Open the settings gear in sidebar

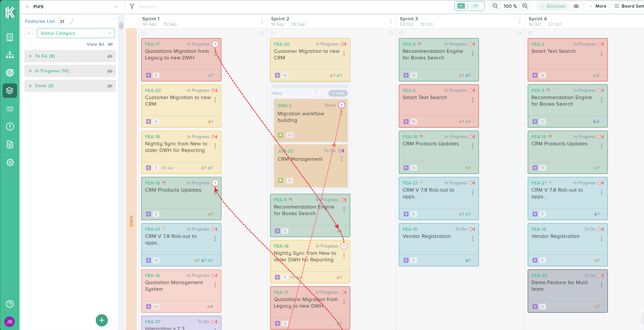point(10,162)
